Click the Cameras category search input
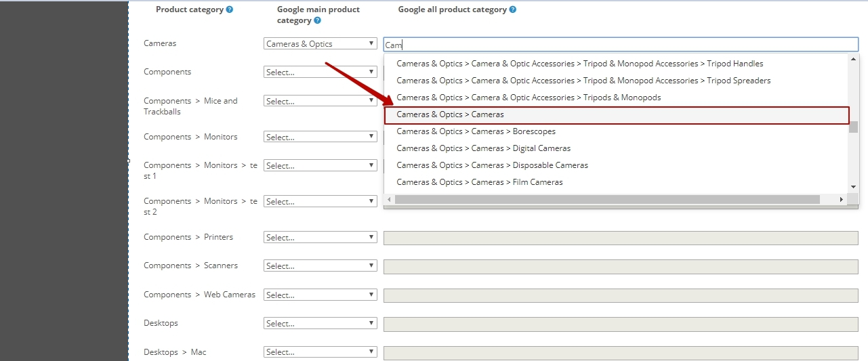The image size is (868, 361). pyautogui.click(x=620, y=45)
